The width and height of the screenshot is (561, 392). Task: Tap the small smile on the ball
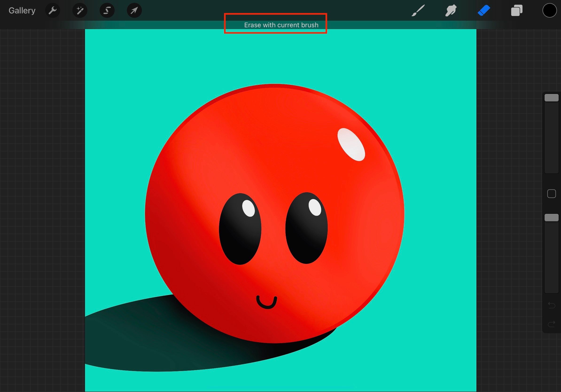tap(267, 304)
